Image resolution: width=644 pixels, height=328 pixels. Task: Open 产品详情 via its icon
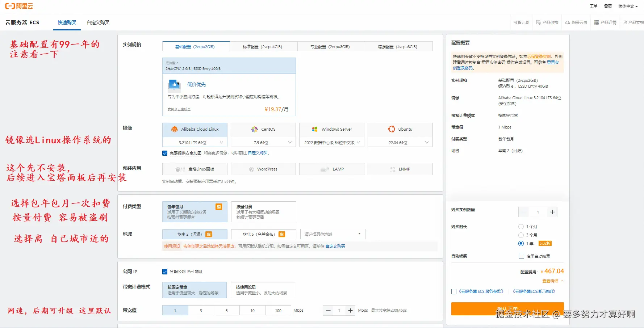click(597, 22)
